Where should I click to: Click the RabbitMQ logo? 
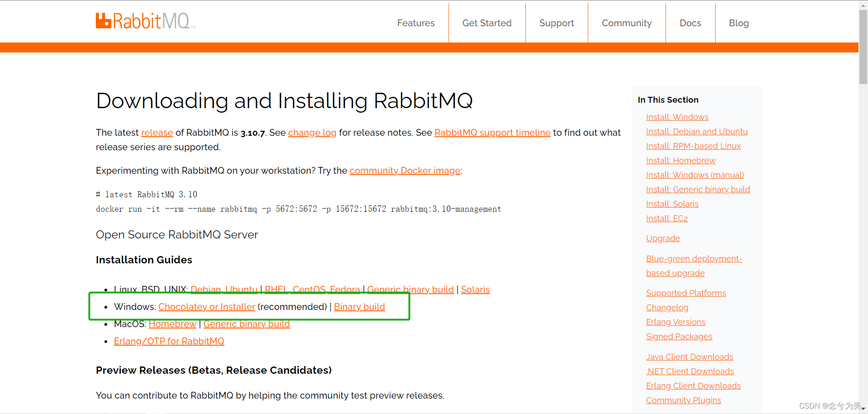point(146,21)
